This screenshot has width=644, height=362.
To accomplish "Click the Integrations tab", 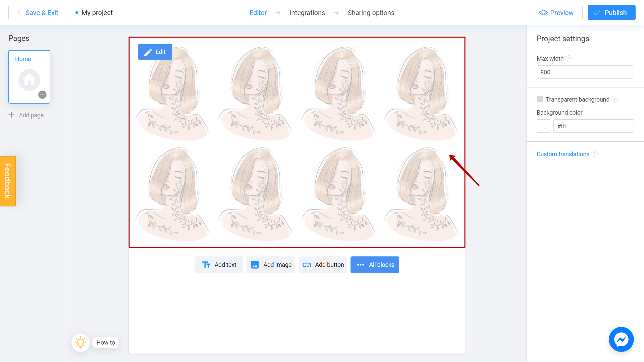I will (307, 13).
